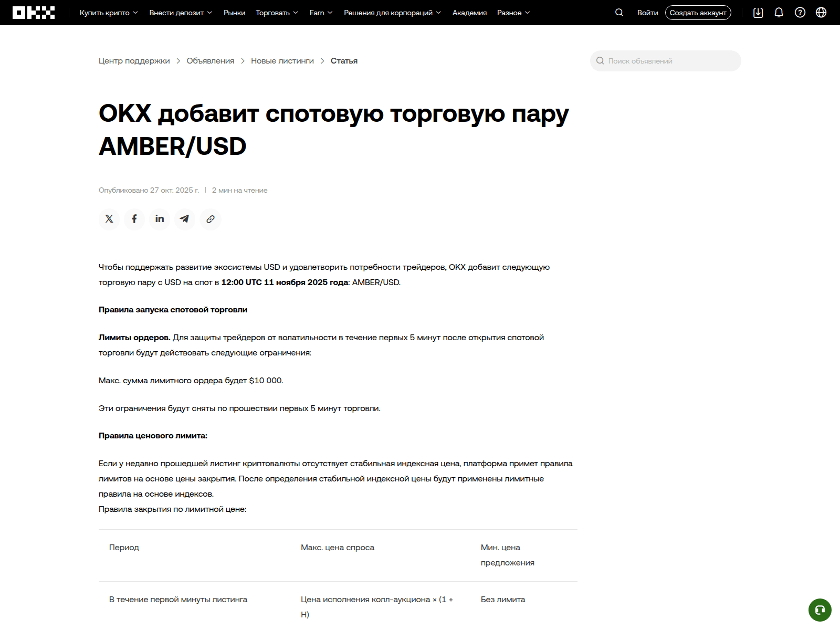Expand the Купить крипто menu
Image resolution: width=840 pixels, height=630 pixels.
click(109, 13)
